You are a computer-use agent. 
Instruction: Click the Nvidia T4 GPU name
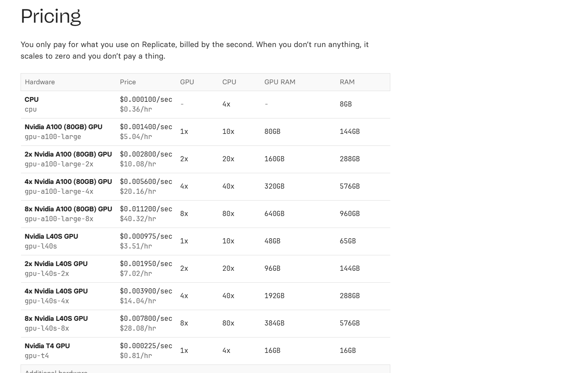coord(47,346)
